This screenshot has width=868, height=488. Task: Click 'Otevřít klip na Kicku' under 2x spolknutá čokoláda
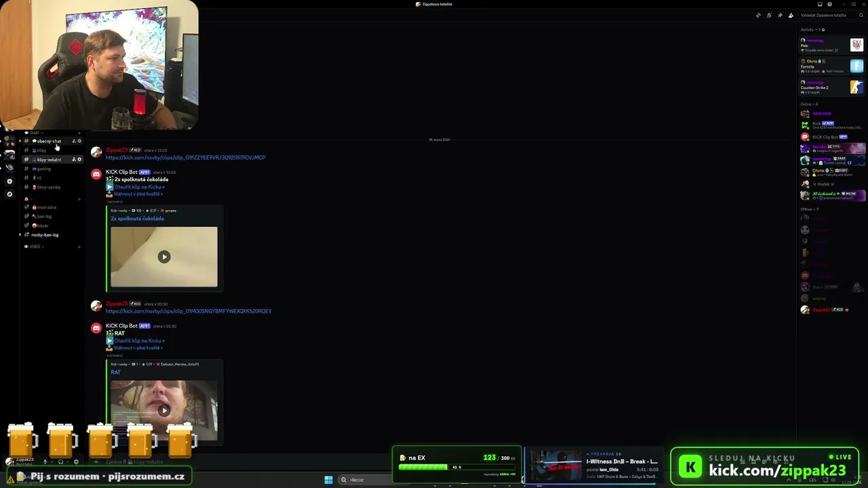tap(139, 187)
